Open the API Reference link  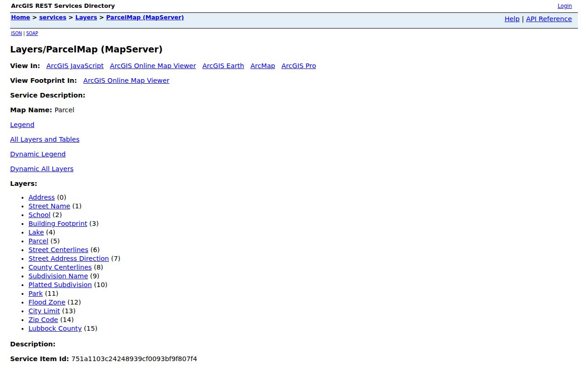pyautogui.click(x=549, y=19)
